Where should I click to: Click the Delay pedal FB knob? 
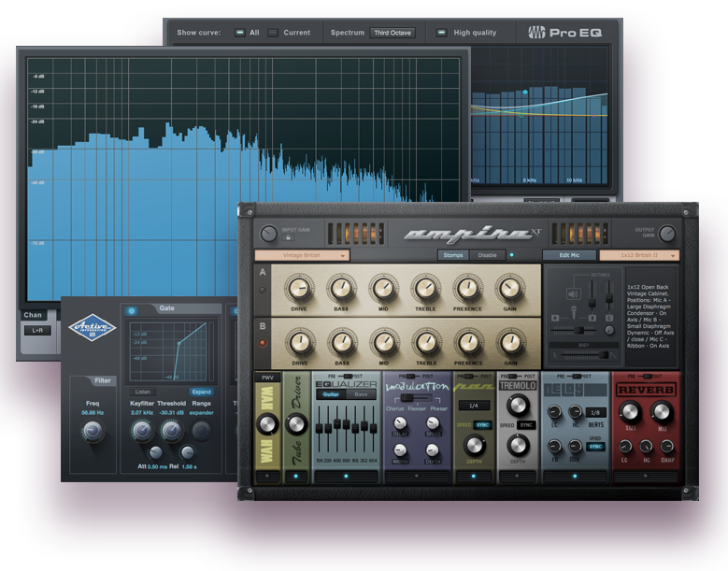[554, 446]
